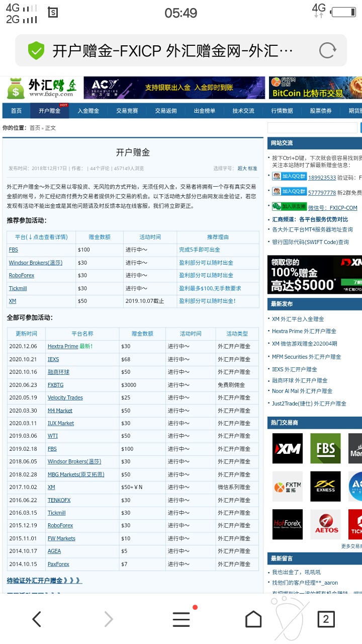362x644 pixels.
Task: Open Just2Trade(捷仕) 外汇开户赠金 article
Action: tap(309, 404)
